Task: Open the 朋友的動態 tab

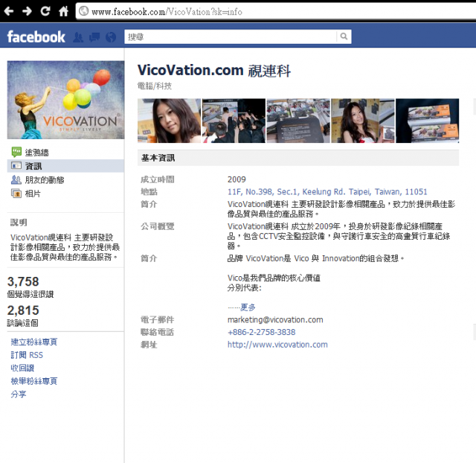Action: (x=65, y=180)
